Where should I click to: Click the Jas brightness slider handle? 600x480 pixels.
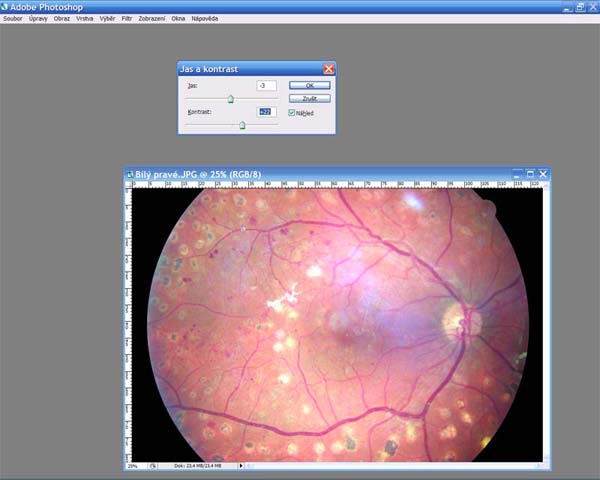pyautogui.click(x=230, y=99)
